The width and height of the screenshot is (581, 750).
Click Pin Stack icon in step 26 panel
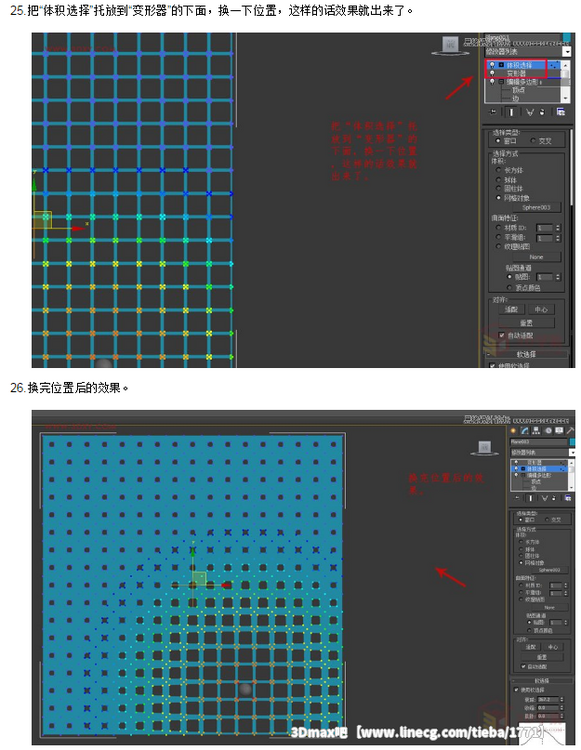tap(517, 498)
